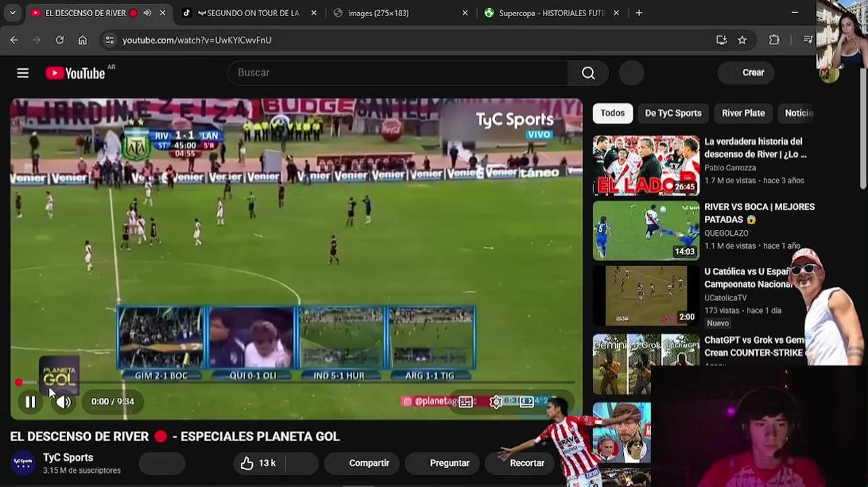
Task: Open the TyC Sports channel avatar
Action: click(23, 463)
